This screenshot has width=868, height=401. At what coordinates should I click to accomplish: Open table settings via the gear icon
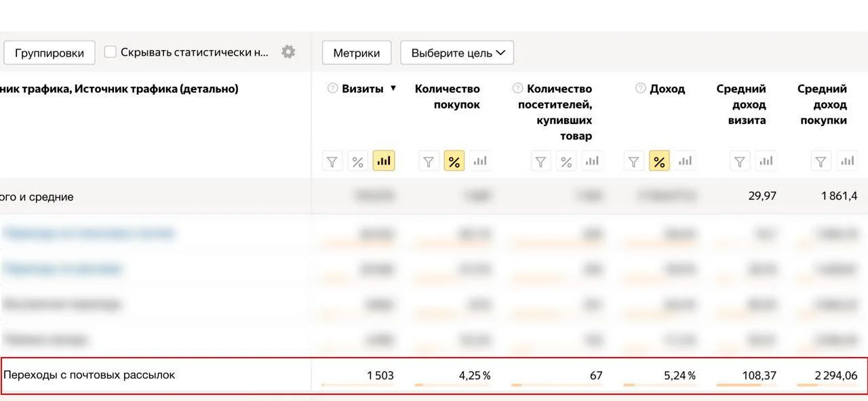288,51
